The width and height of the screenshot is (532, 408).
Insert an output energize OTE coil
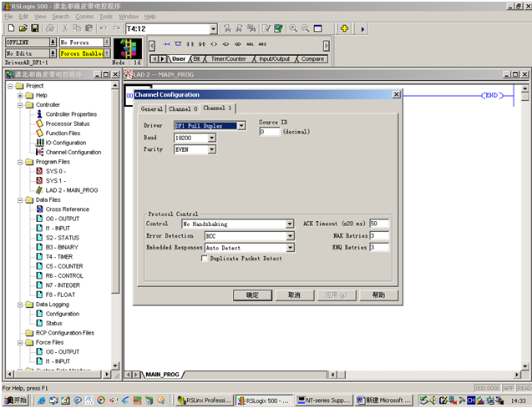tap(214, 44)
